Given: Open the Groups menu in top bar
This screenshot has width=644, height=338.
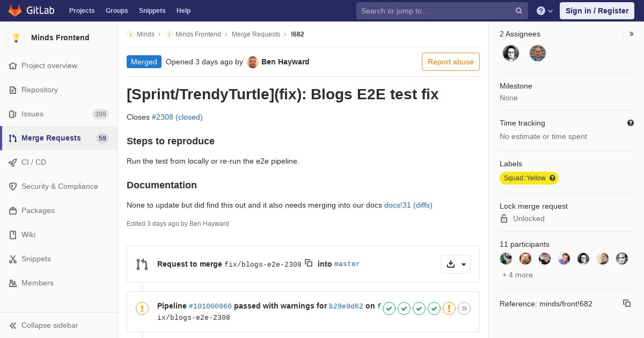Looking at the screenshot, I should pyautogui.click(x=117, y=11).
